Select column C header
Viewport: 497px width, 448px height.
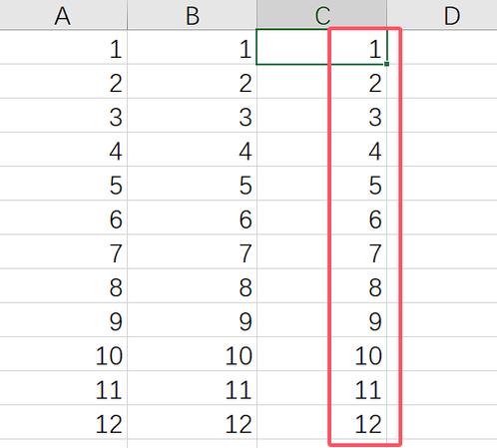point(321,15)
